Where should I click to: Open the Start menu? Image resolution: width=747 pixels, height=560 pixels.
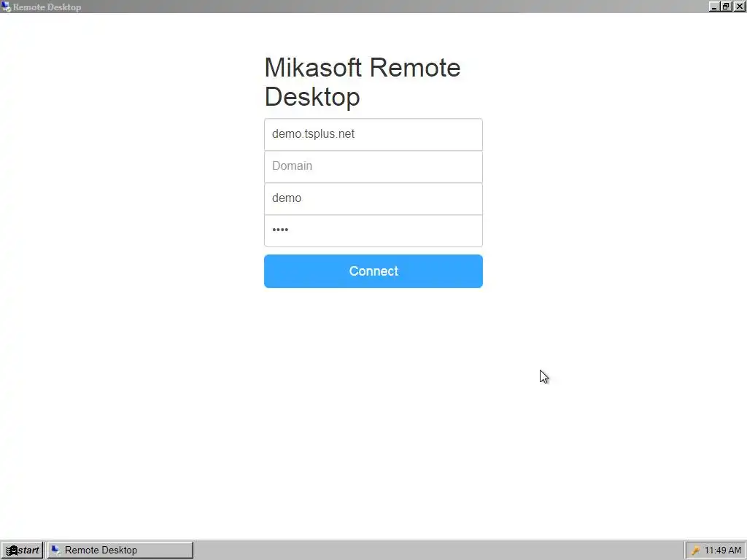22,550
